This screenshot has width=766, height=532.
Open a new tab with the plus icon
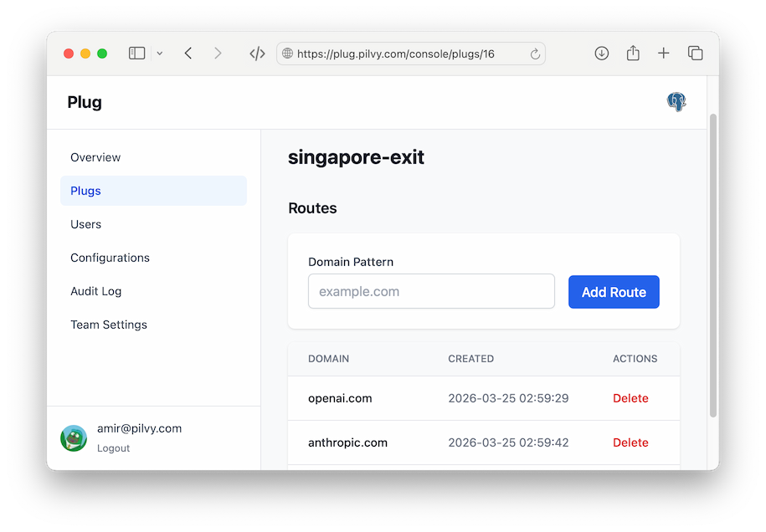pyautogui.click(x=663, y=53)
